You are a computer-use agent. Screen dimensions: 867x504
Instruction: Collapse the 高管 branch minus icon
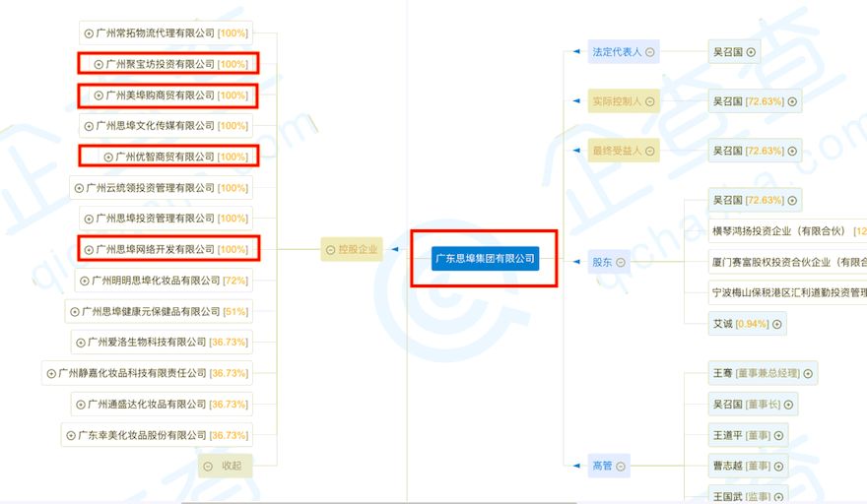(x=621, y=467)
